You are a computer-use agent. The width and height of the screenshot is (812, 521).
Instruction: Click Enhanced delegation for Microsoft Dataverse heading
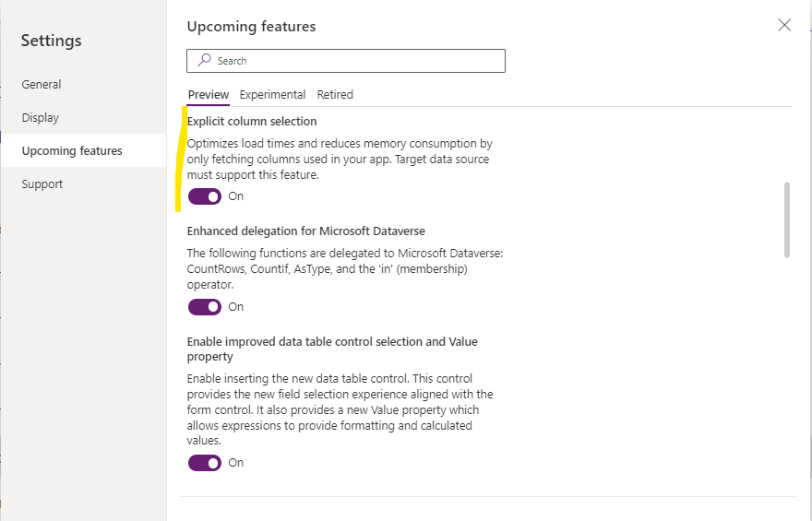(306, 231)
